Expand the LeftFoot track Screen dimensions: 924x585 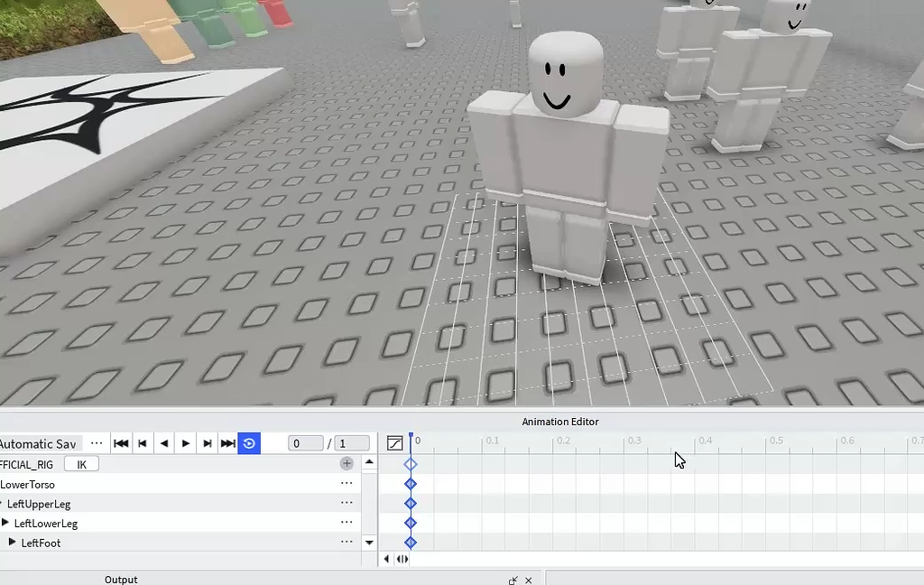point(12,543)
